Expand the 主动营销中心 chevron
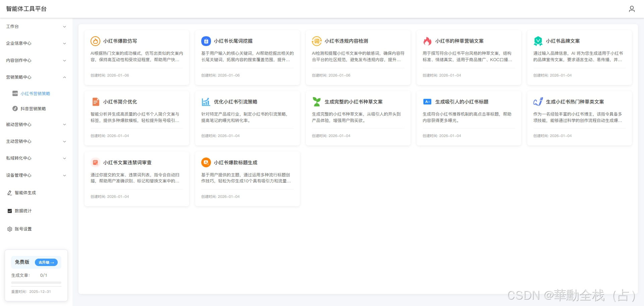 64,141
